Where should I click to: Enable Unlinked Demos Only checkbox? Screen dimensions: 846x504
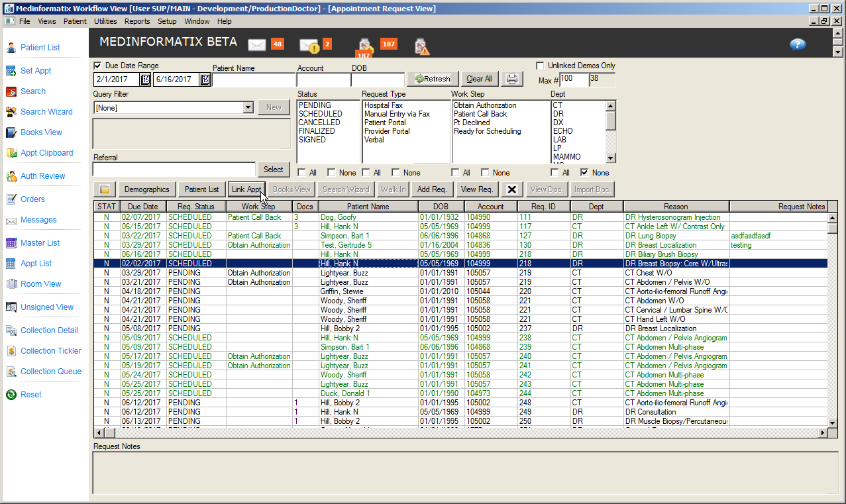click(x=540, y=66)
